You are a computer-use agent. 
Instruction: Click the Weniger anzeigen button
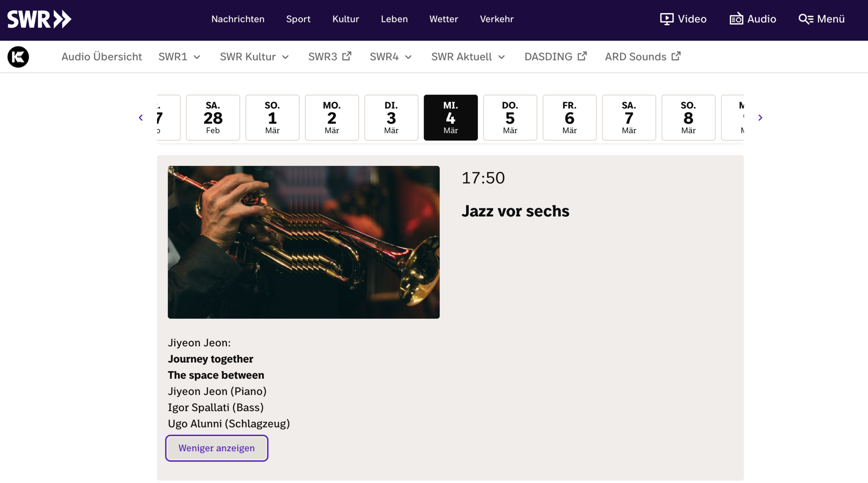coord(216,448)
